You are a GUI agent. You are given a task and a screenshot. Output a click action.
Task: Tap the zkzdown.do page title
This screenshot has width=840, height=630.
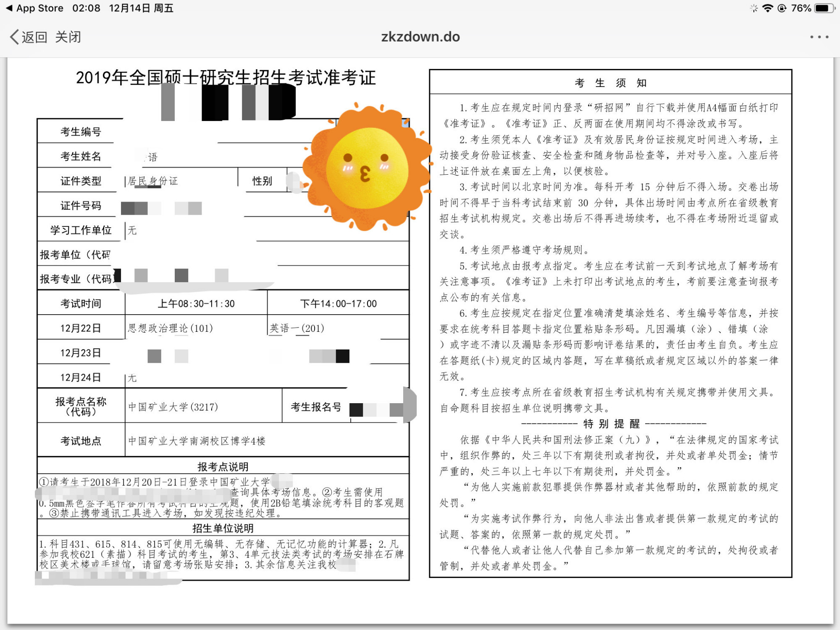[x=420, y=37]
